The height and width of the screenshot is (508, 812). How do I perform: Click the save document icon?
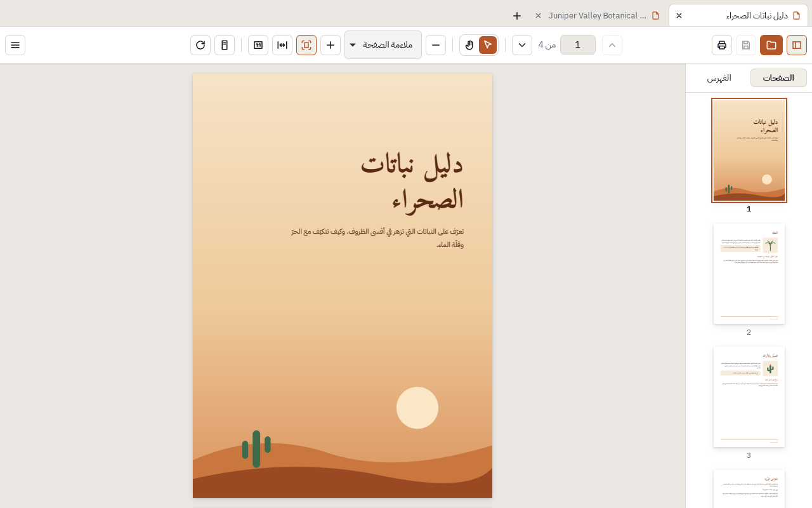(746, 45)
